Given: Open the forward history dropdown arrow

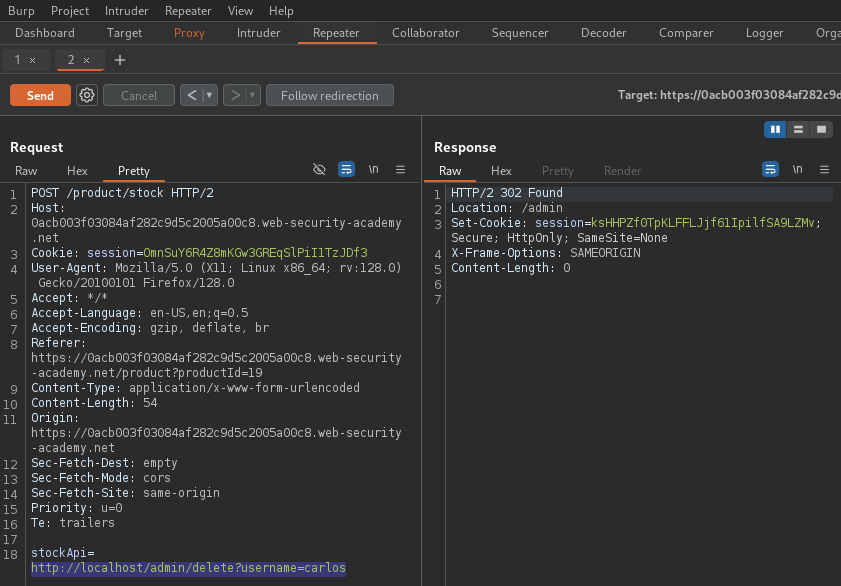Looking at the screenshot, I should point(253,95).
